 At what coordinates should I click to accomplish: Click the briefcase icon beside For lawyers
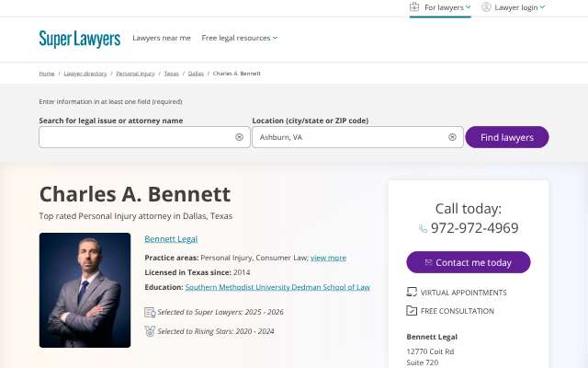tap(414, 6)
